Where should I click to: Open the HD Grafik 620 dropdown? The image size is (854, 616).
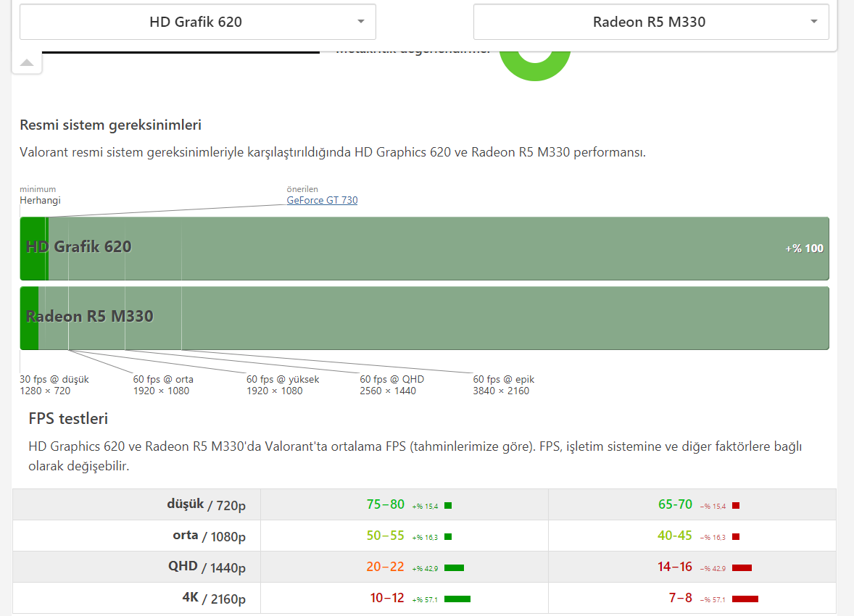click(x=198, y=22)
